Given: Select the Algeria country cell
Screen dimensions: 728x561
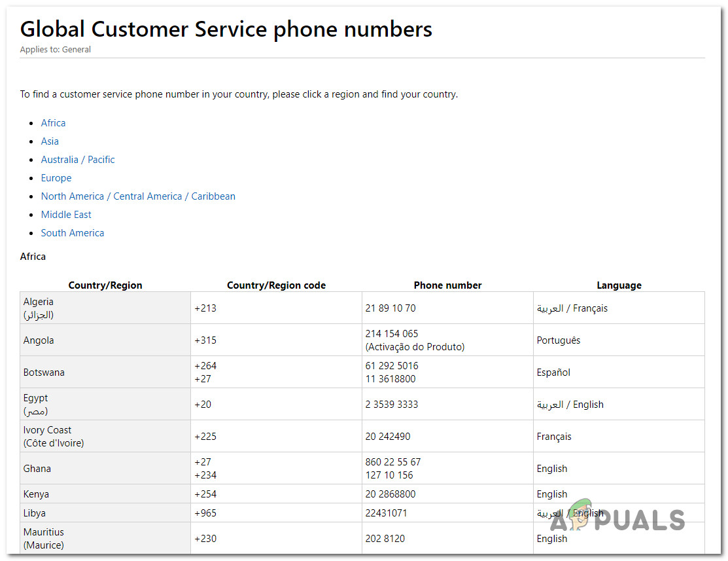Looking at the screenshot, I should 39,302.
